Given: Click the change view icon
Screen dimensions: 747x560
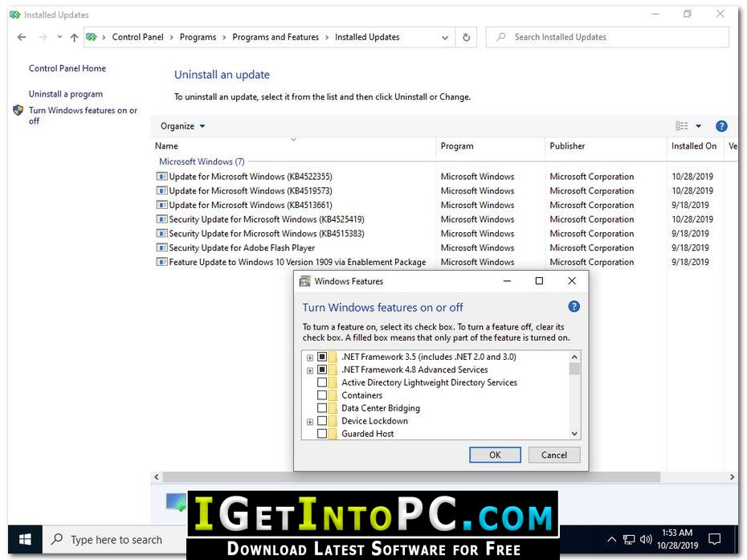Looking at the screenshot, I should point(682,126).
